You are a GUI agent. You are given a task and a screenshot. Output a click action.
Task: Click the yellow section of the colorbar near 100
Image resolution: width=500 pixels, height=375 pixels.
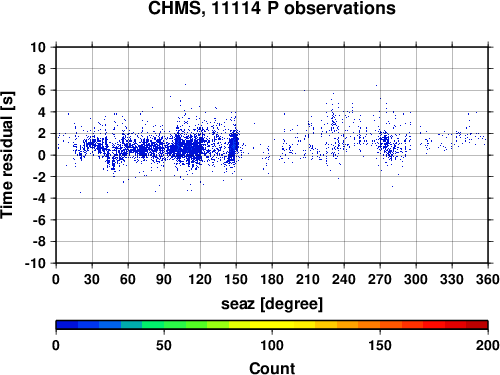pos(272,325)
